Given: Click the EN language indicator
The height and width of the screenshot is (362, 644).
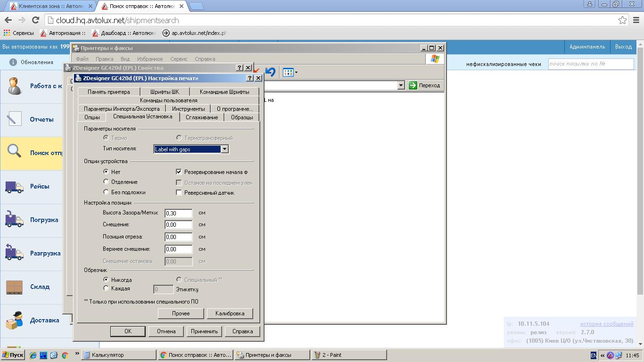Looking at the screenshot, I should (x=593, y=355).
